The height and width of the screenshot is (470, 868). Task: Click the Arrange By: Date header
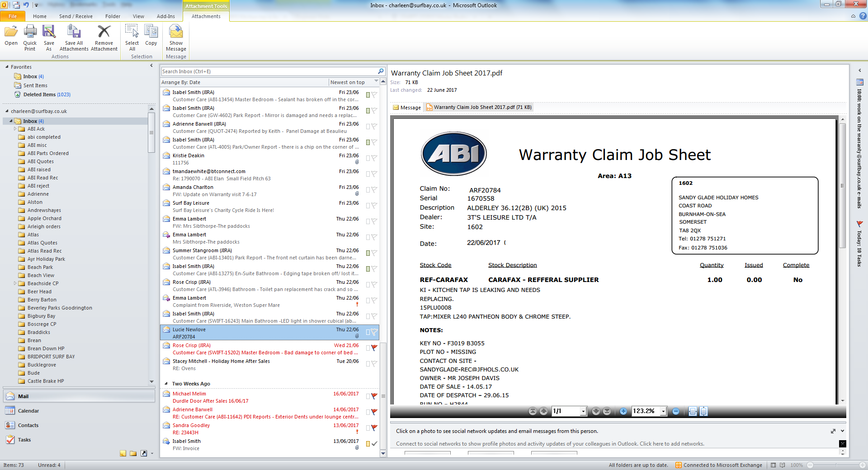(181, 82)
